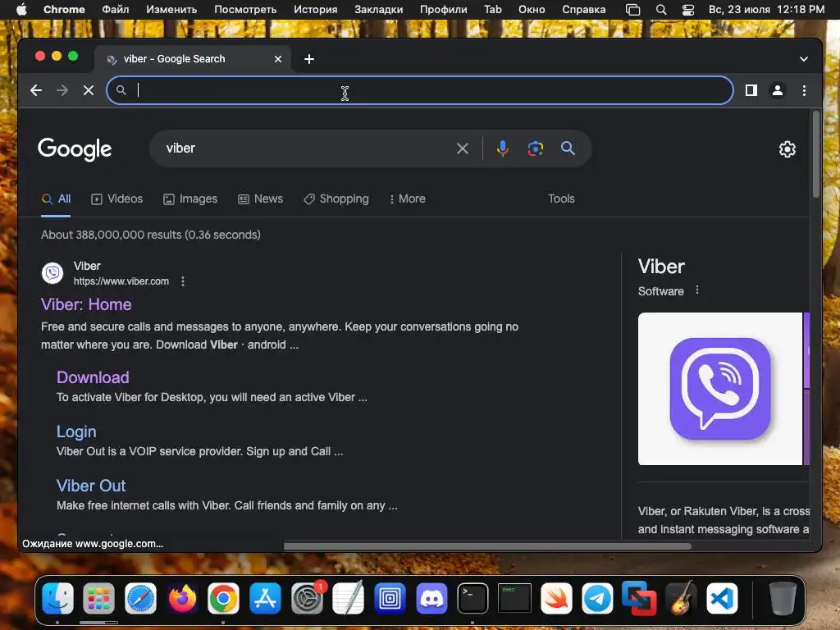840x630 pixels.
Task: Open Visual Studio Code from the Dock
Action: coord(722,598)
